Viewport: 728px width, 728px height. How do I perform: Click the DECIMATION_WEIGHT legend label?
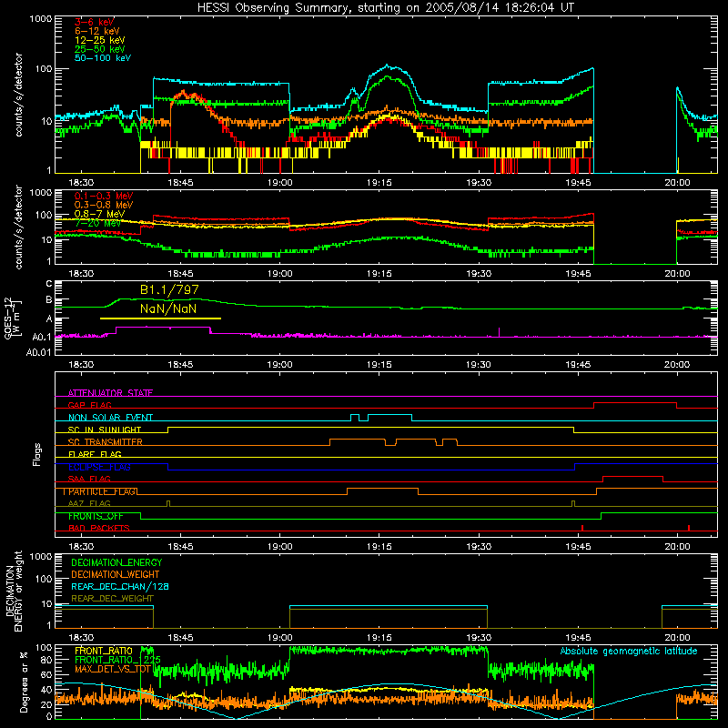[116, 574]
